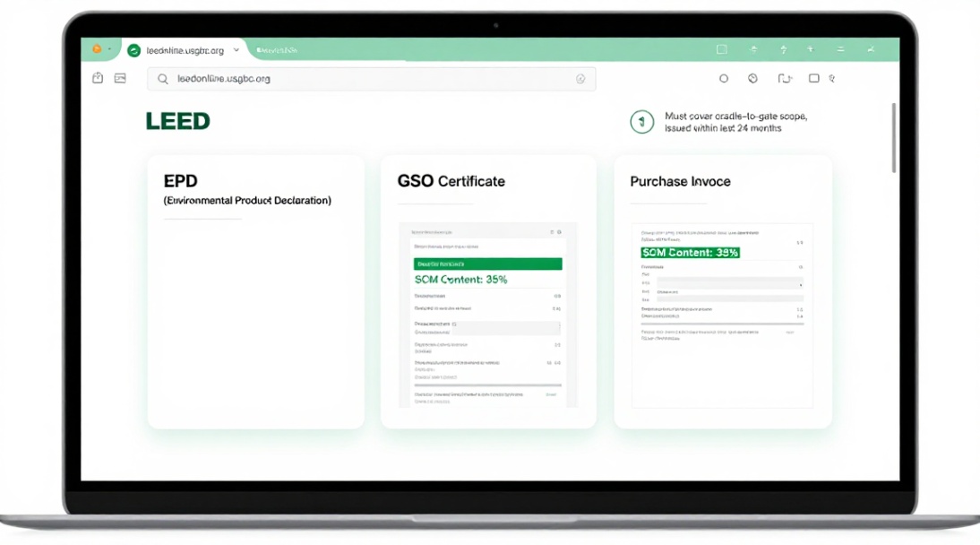The height and width of the screenshot is (545, 980).
Task: Click the GSO Certificate heading
Action: point(451,181)
